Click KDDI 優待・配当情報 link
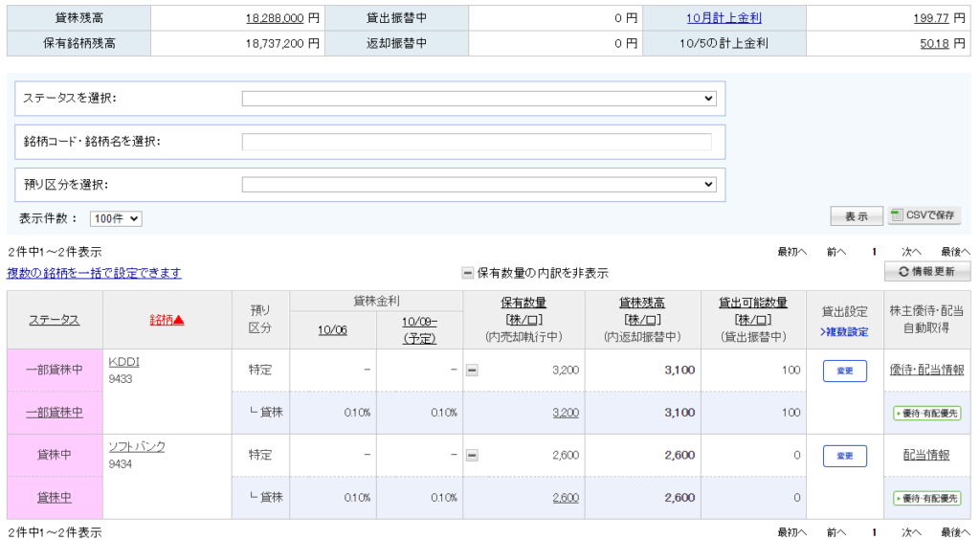This screenshot has height=540, width=980. (x=926, y=371)
